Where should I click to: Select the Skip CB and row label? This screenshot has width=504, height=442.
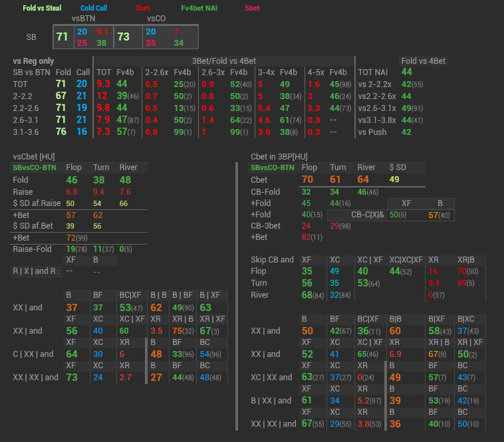[272, 260]
